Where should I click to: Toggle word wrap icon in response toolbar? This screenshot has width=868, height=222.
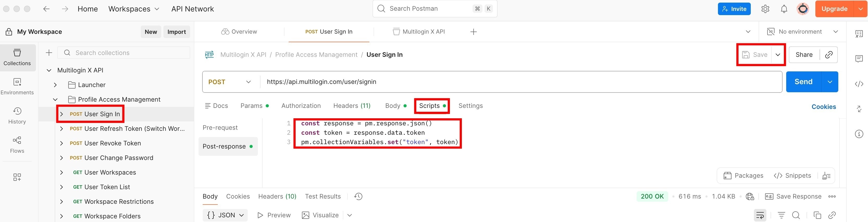pos(760,215)
